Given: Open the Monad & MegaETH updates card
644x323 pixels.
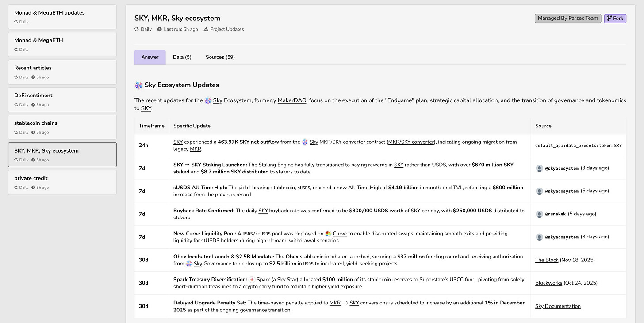Looking at the screenshot, I should pyautogui.click(x=62, y=17).
